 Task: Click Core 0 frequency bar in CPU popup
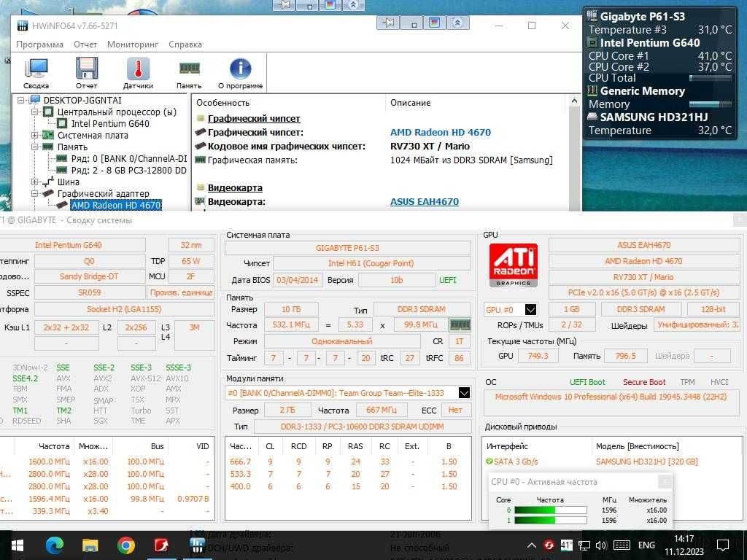point(551,510)
